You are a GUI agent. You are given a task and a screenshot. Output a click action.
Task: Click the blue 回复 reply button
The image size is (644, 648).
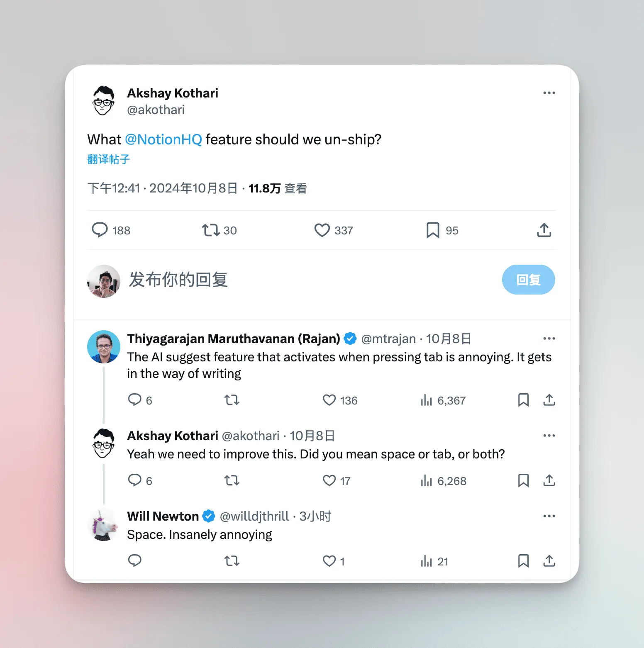tap(528, 280)
